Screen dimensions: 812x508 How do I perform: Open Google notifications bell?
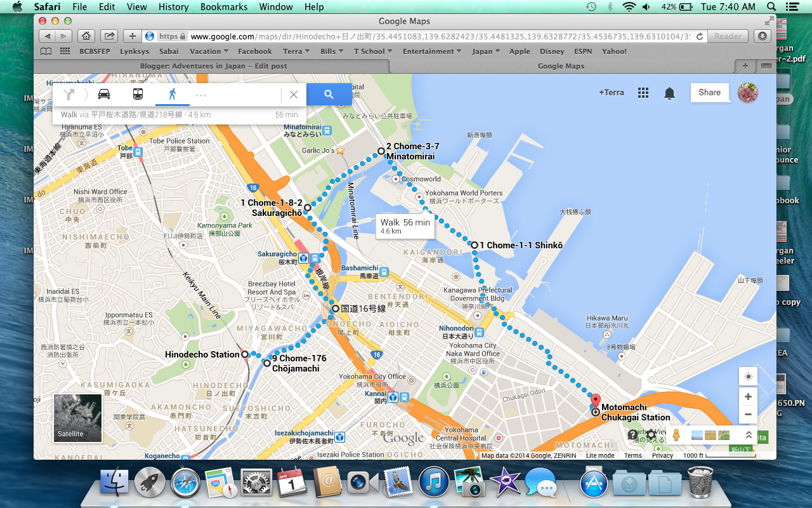(669, 93)
